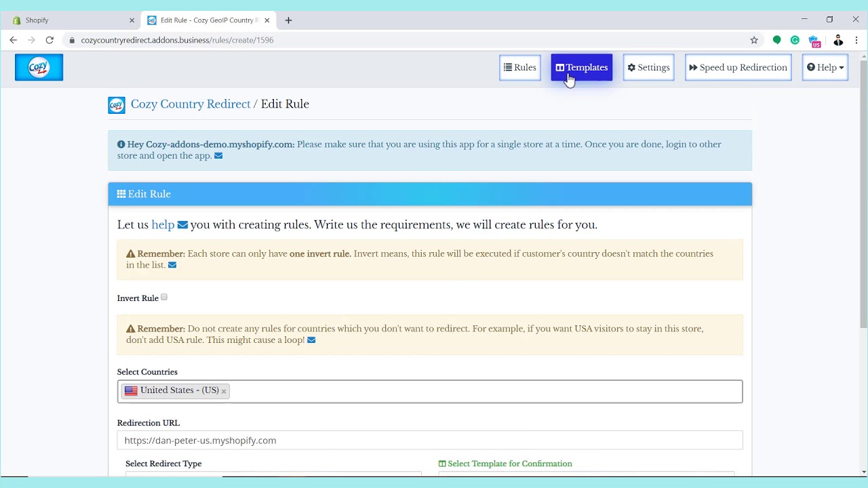Screen dimensions: 868x488
Task: Click the envelope icon next to 'help'
Action: [182, 225]
